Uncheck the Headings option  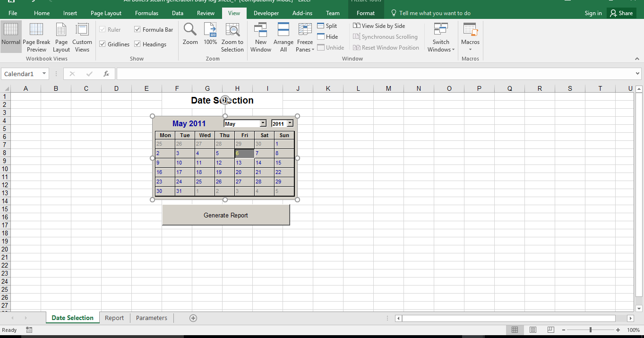(137, 44)
